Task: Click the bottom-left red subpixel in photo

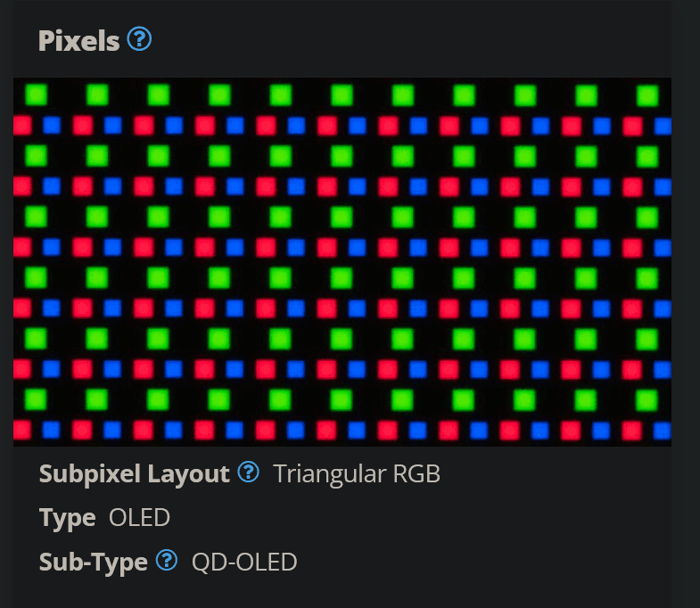Action: pos(22,431)
